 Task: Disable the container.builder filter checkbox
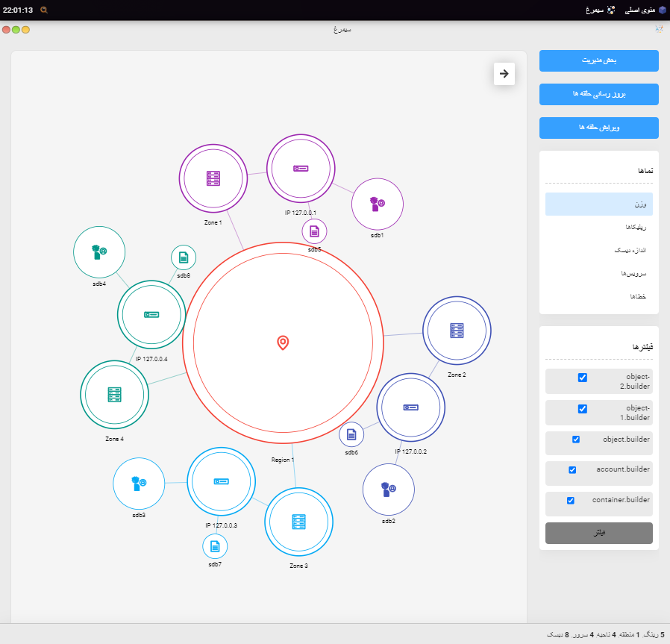571,500
